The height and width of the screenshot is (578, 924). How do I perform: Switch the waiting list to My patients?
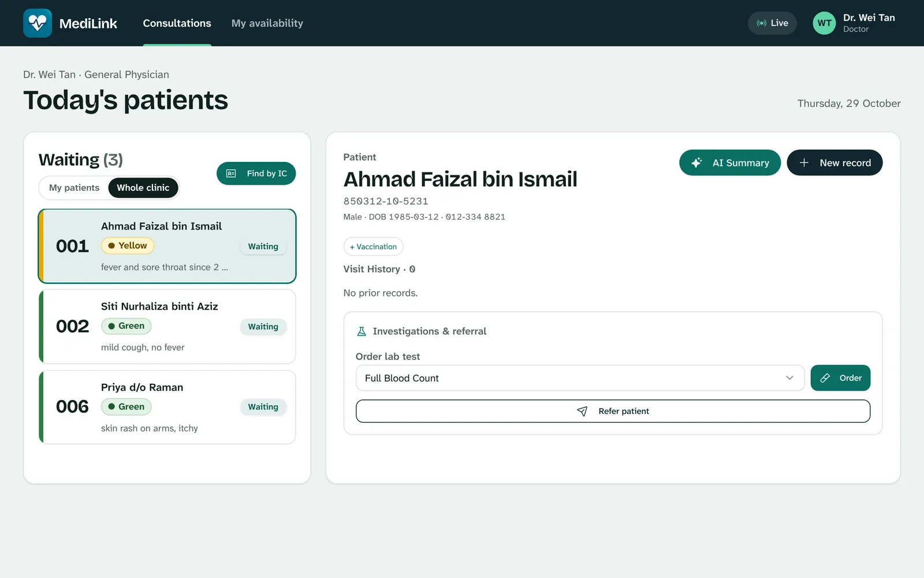point(74,188)
